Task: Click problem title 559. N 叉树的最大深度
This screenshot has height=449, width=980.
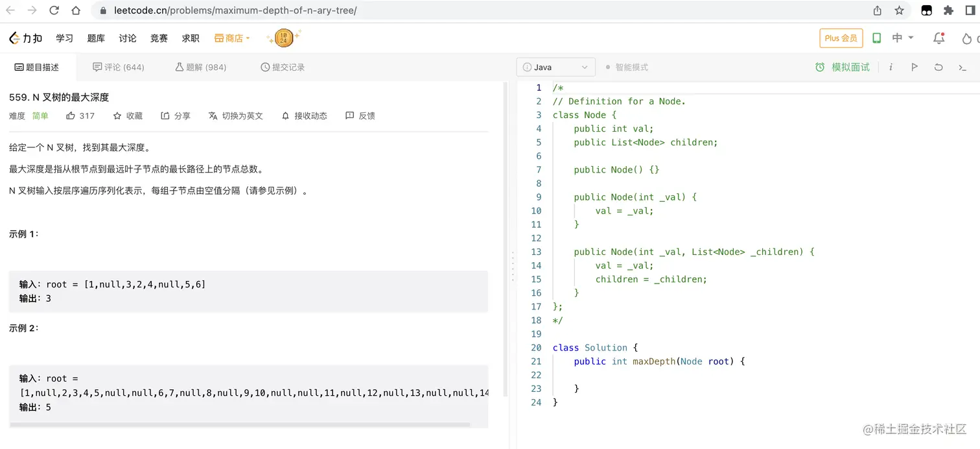Action: point(59,97)
